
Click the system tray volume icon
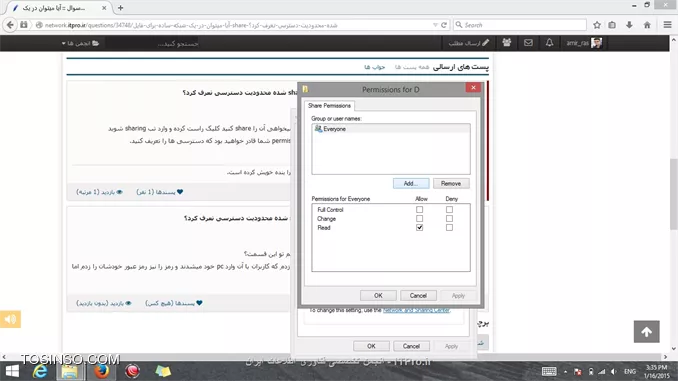pyautogui.click(x=614, y=371)
